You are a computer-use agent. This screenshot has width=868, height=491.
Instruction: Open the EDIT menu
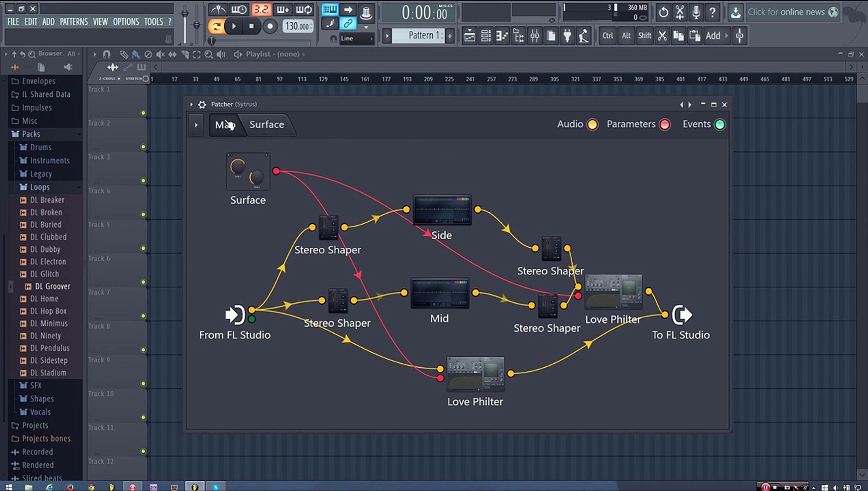pos(31,22)
